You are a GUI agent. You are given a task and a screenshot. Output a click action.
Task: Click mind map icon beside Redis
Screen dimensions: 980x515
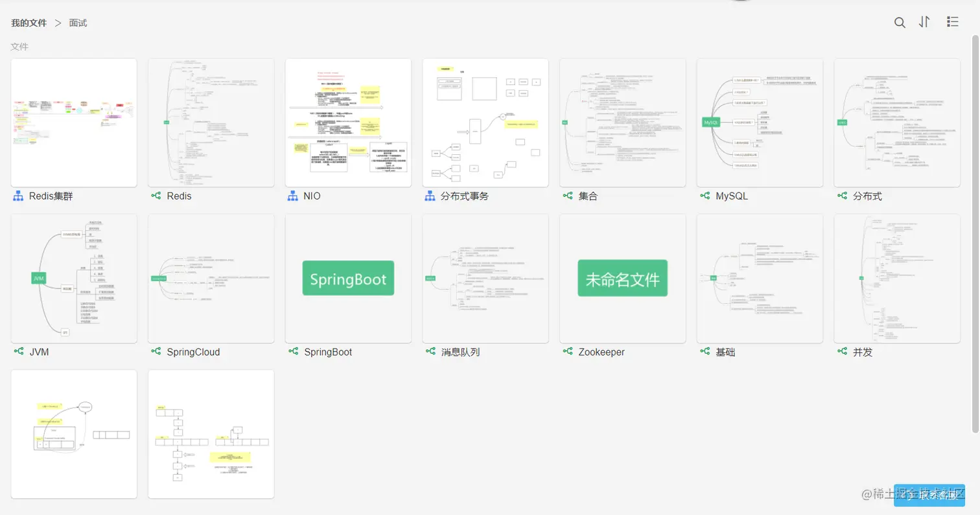156,196
